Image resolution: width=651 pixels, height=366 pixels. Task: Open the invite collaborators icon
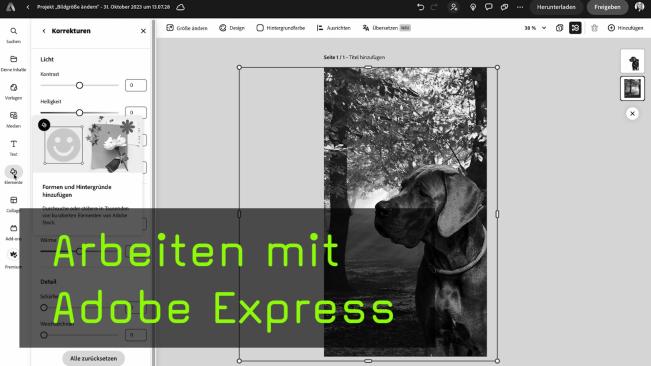coord(454,7)
